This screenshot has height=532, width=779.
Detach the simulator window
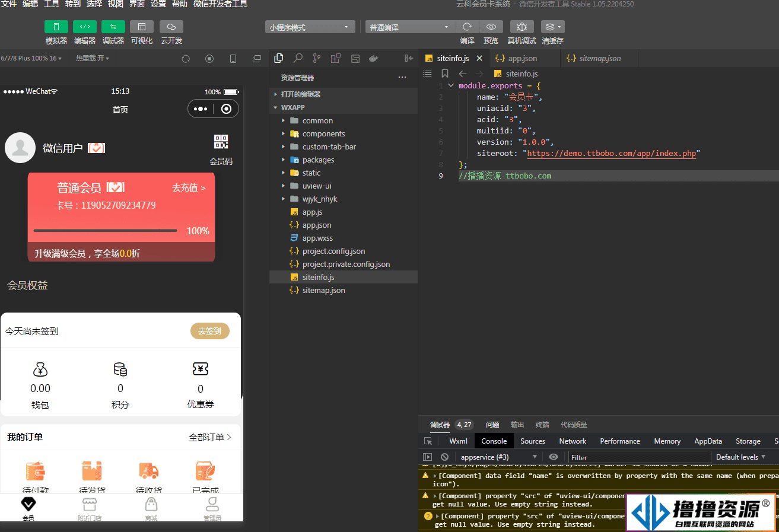[257, 59]
